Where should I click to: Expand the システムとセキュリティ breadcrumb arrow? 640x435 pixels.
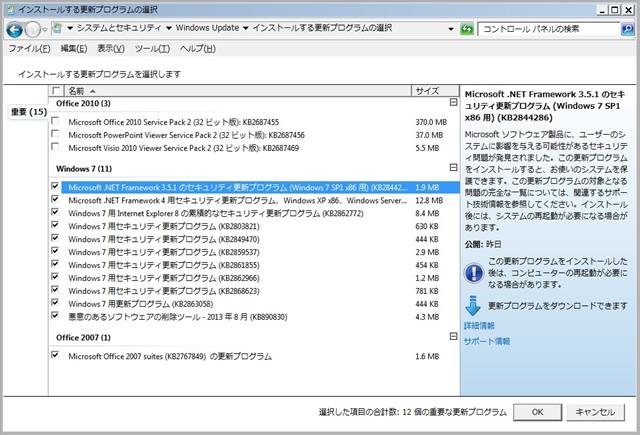169,28
